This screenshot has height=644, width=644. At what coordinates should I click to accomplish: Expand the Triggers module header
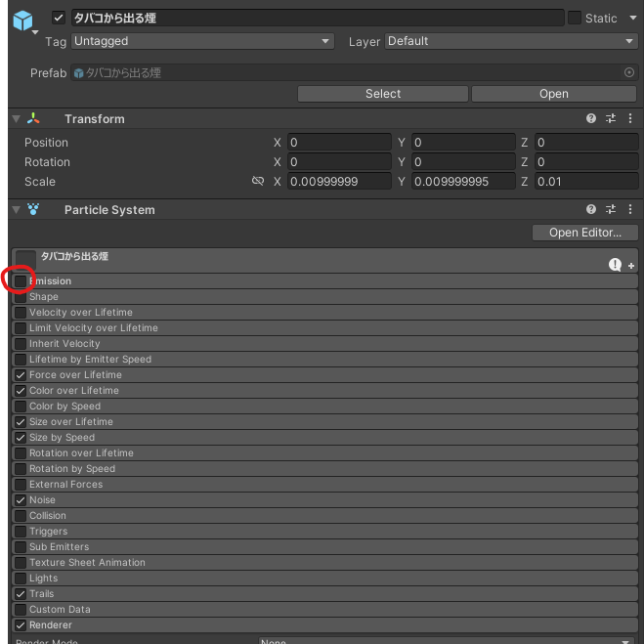tap(324, 531)
